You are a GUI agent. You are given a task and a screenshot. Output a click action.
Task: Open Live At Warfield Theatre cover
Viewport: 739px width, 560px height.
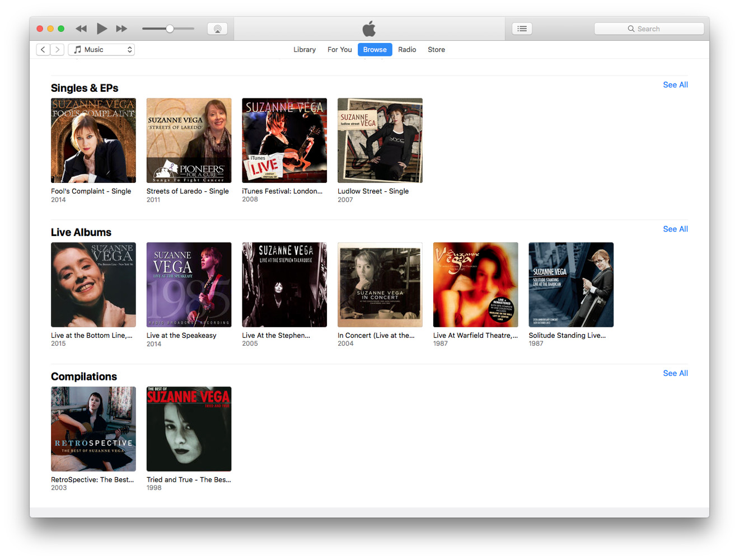tap(475, 285)
